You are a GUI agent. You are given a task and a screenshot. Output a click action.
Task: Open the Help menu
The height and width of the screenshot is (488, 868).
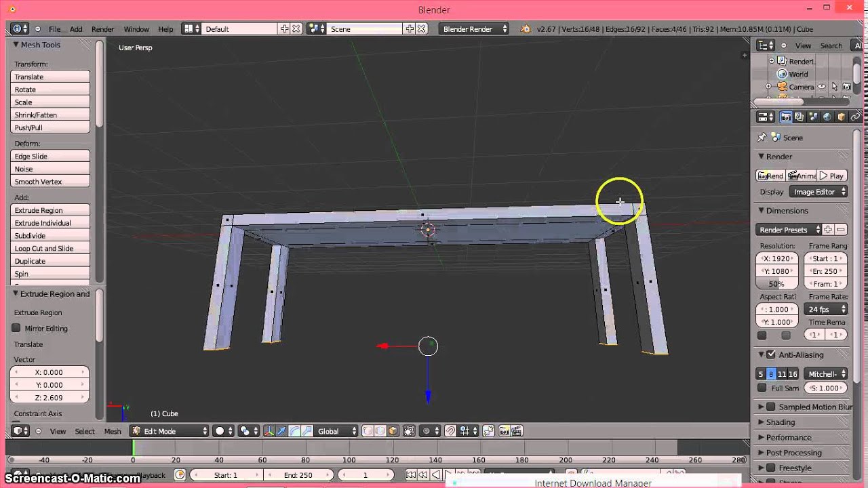point(165,29)
